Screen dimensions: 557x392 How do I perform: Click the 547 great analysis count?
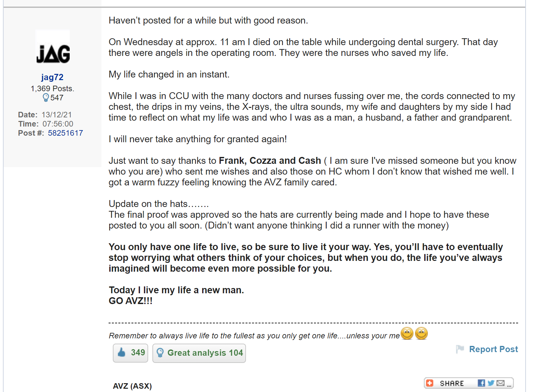[x=57, y=98]
